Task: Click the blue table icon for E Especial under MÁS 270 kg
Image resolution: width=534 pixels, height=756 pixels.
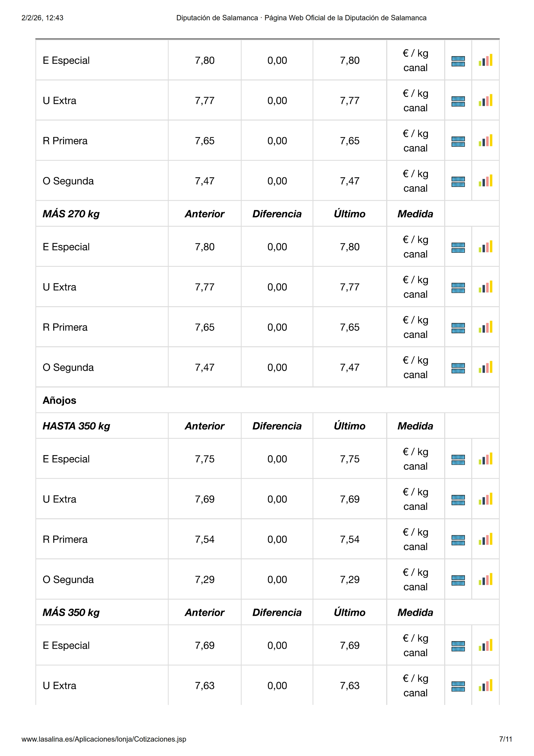Action: [458, 247]
